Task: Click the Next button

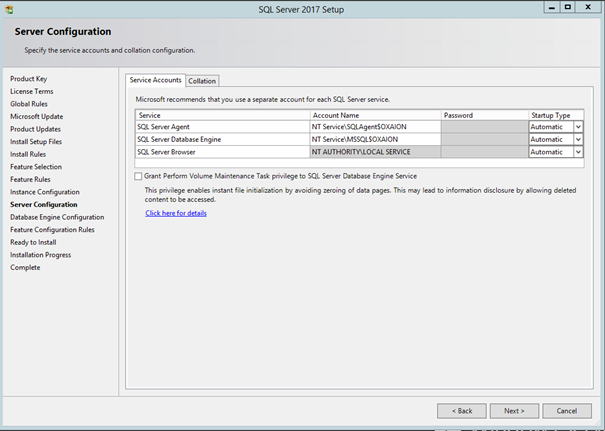Action: [x=514, y=411]
